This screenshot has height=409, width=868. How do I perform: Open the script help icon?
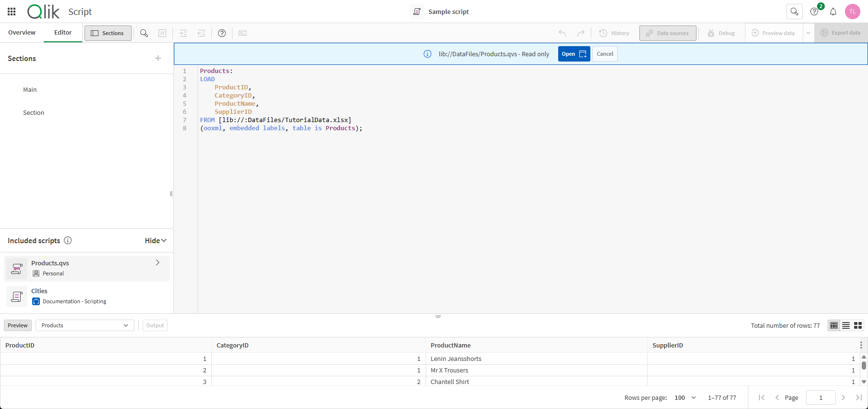(x=221, y=33)
